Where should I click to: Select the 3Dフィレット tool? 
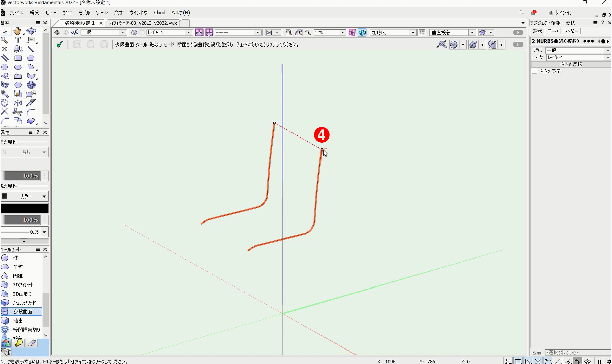[22, 285]
